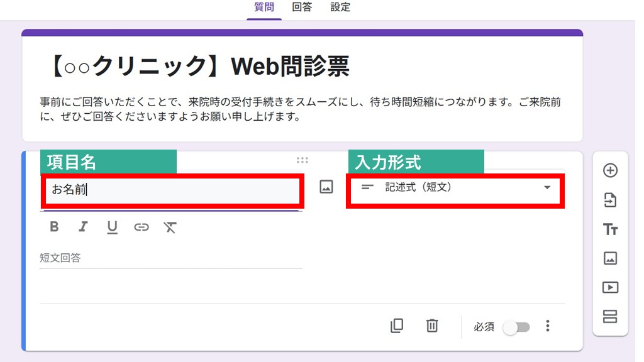The width and height of the screenshot is (644, 362).
Task: Add a new section with the bottom sidebar icon
Action: click(x=609, y=317)
